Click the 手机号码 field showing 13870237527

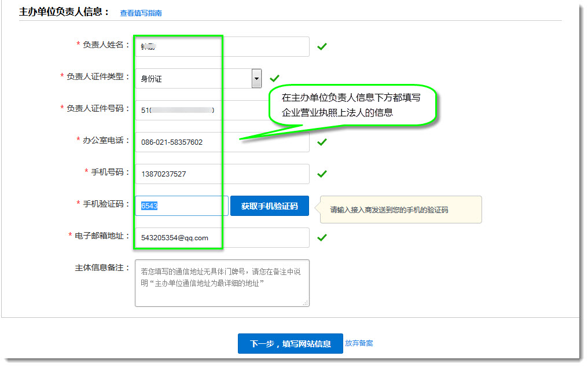pos(222,174)
